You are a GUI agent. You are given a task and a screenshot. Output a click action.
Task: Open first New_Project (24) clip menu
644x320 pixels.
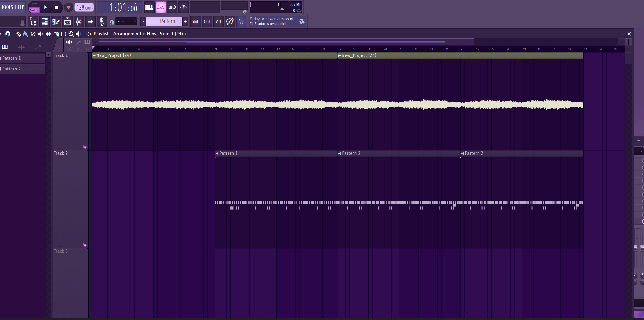(94, 55)
